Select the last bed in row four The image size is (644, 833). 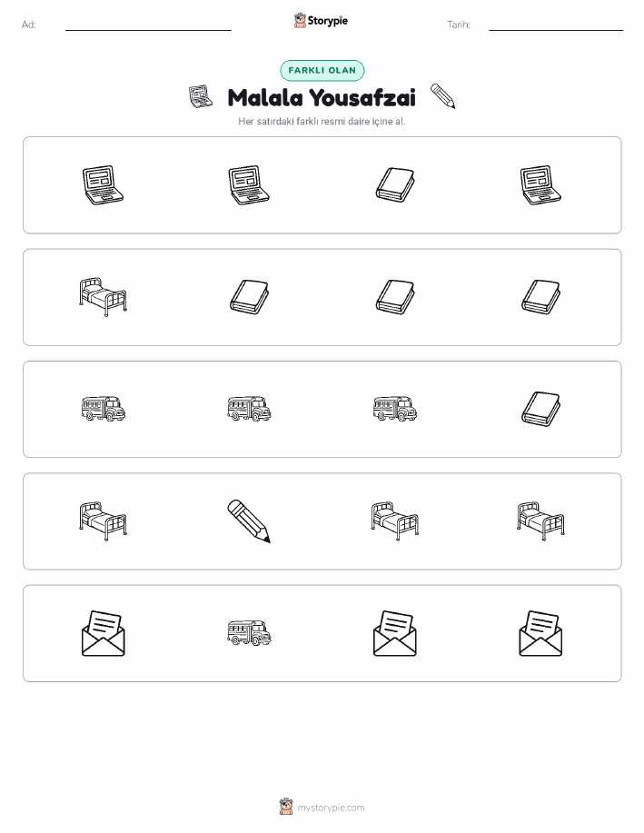click(541, 521)
